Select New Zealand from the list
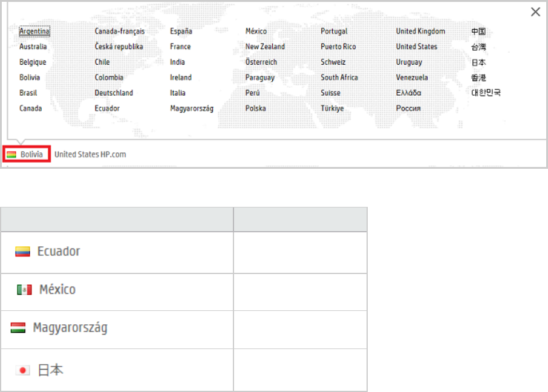 pyautogui.click(x=265, y=47)
